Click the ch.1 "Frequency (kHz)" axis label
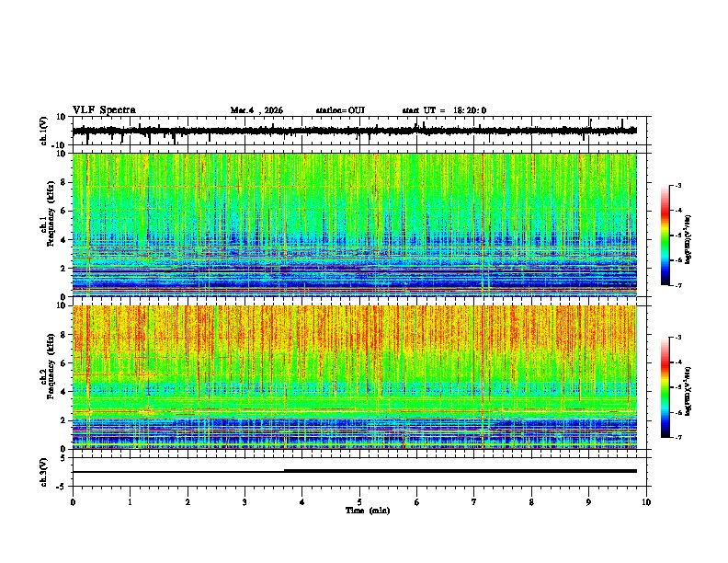 click(51, 214)
